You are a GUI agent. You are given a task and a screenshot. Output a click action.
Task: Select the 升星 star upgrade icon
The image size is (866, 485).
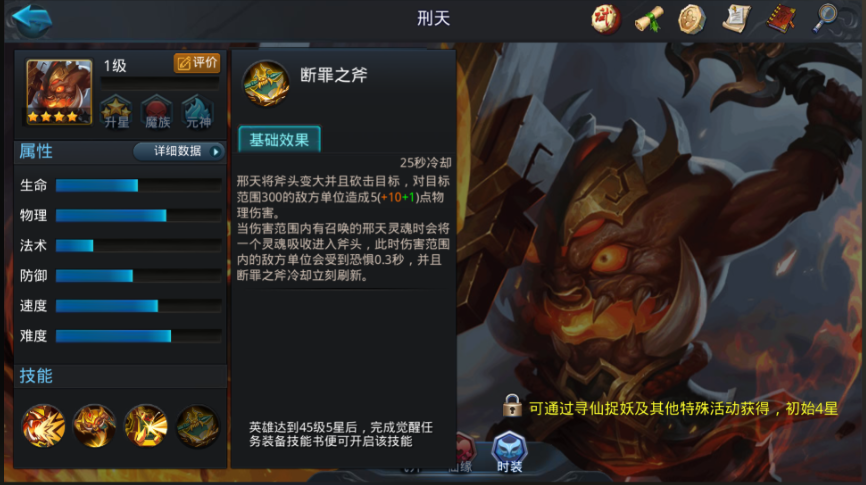[x=116, y=112]
